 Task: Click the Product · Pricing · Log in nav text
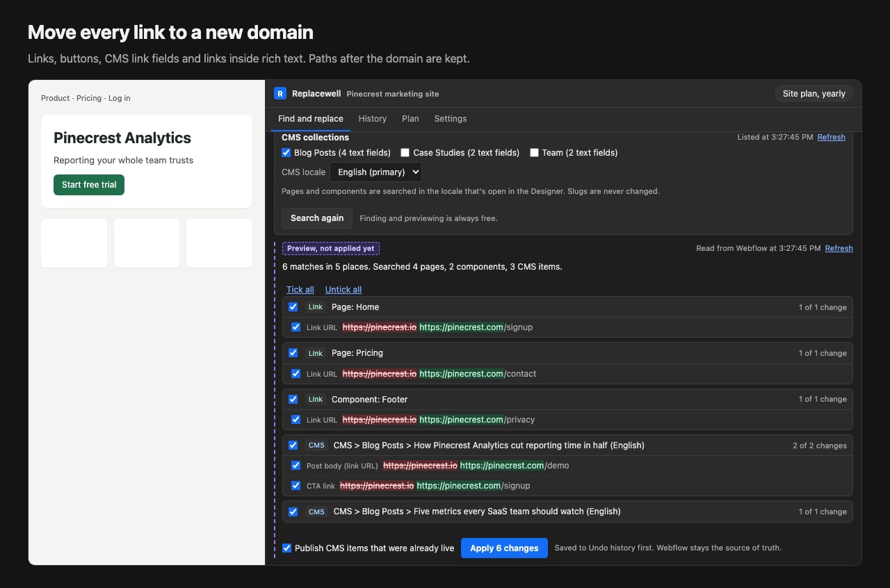click(86, 98)
